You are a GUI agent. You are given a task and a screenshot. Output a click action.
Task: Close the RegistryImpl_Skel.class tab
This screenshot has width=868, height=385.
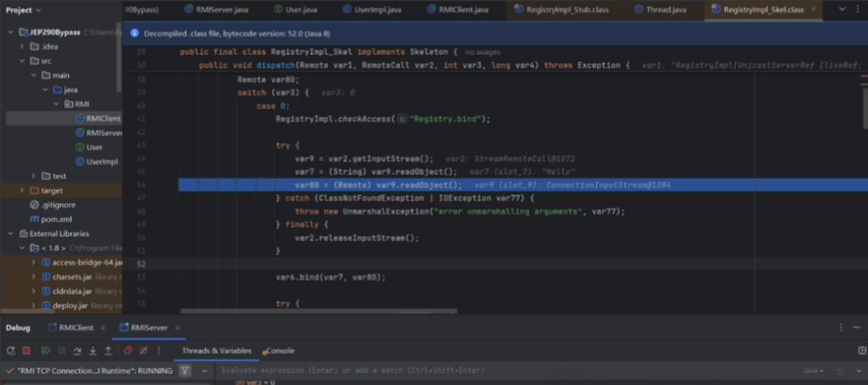click(812, 10)
